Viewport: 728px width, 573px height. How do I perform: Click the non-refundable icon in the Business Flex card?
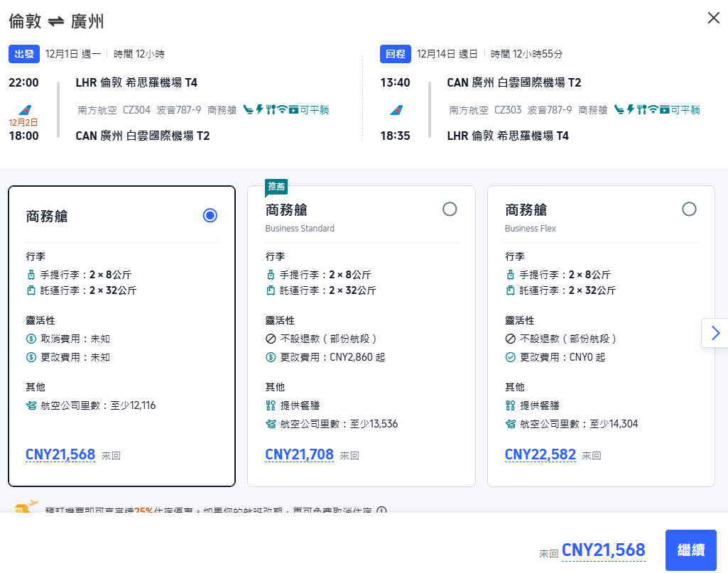click(510, 339)
